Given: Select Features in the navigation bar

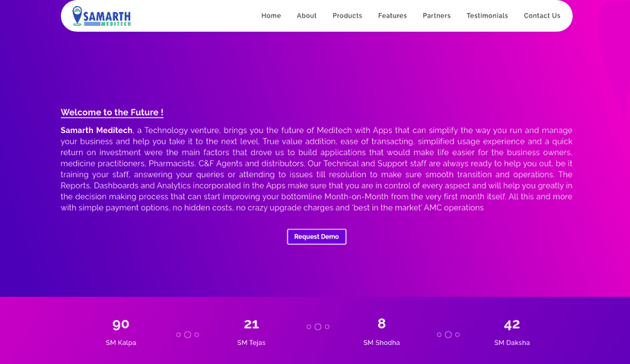Looking at the screenshot, I should [392, 16].
